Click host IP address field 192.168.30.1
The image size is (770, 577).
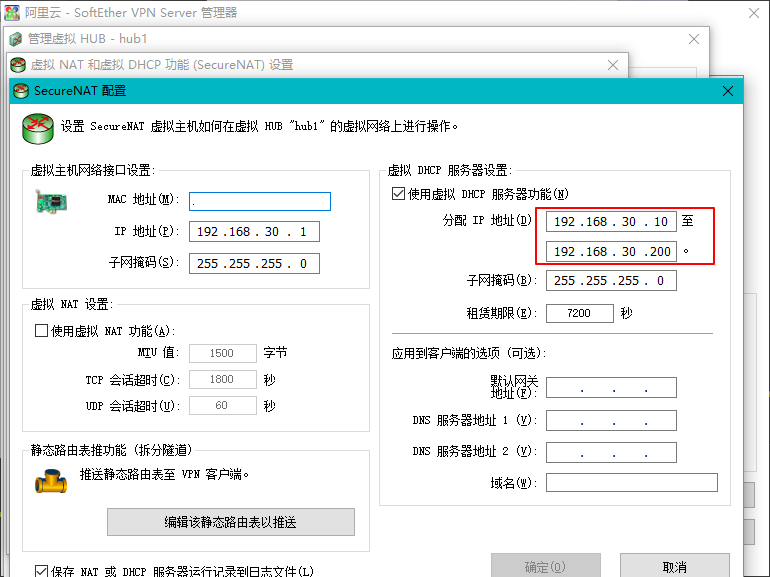click(x=254, y=232)
